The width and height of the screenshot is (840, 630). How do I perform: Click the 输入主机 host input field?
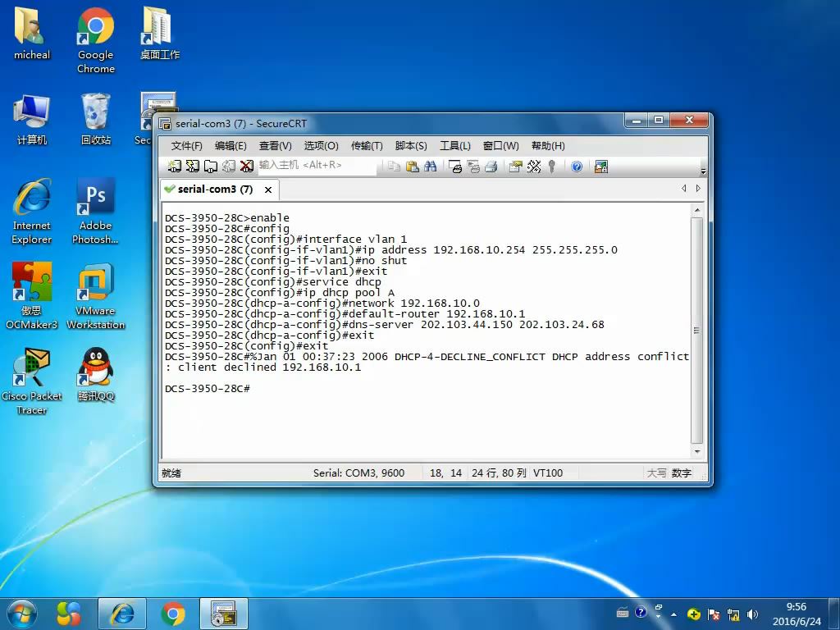[x=316, y=166]
